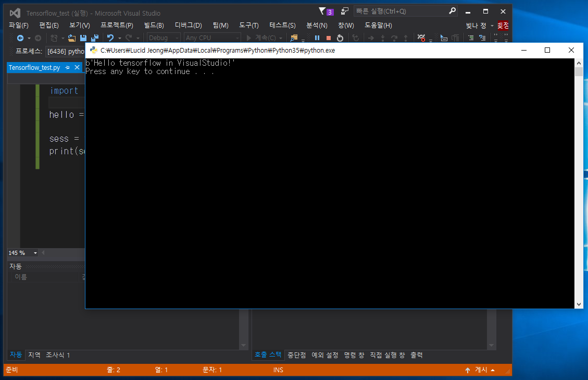Expand the Navigate Backward history dropdown arrow
Screen dimensions: 588x380
pos(29,38)
